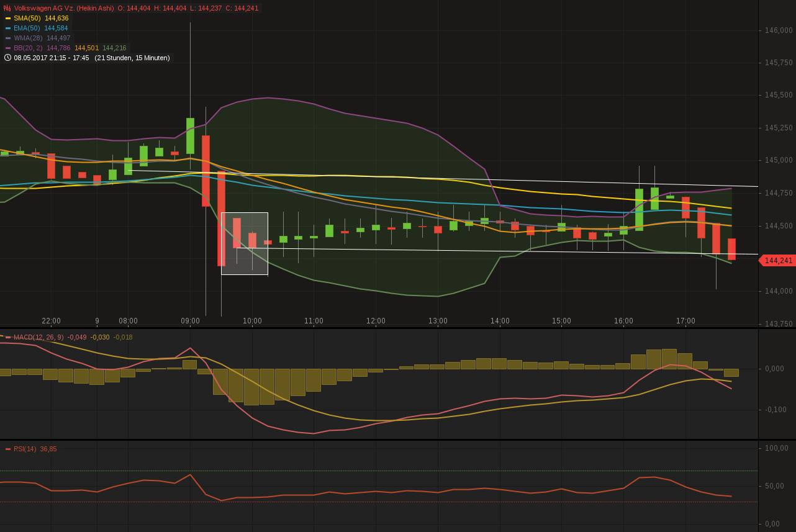Click the lower Bollinger value 144,216

click(114, 48)
